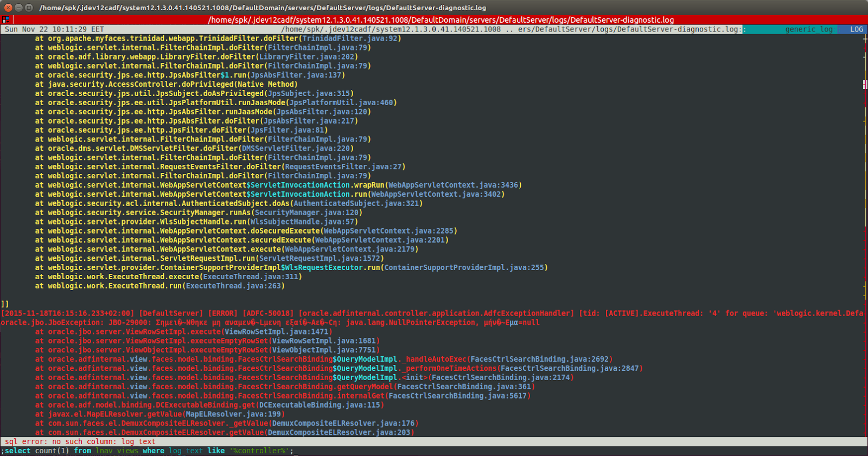Click the WebAppServletContext.java:3436 wrapRun line
868x456 pixels.
(278, 185)
